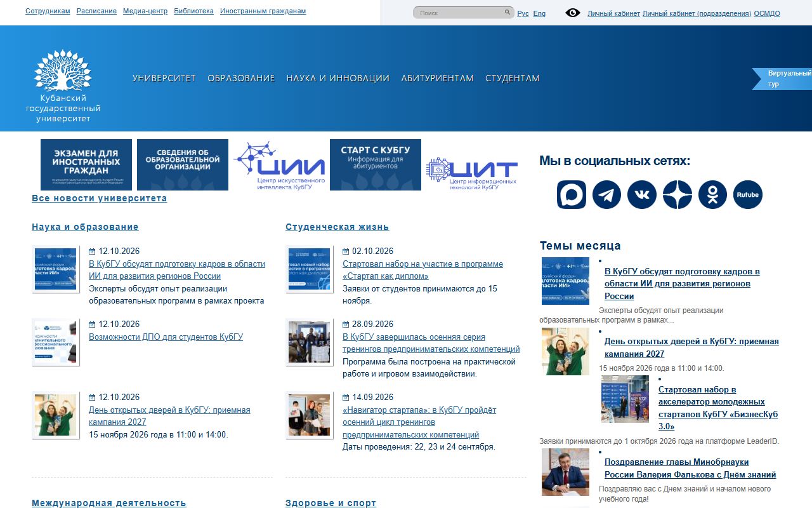Switch site language to Рус
This screenshot has width=812, height=508.
(x=523, y=13)
